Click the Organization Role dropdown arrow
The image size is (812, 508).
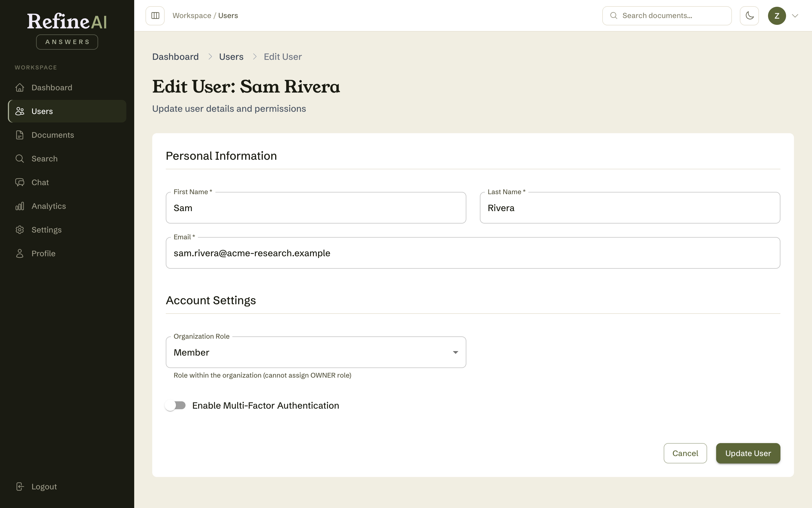point(455,352)
